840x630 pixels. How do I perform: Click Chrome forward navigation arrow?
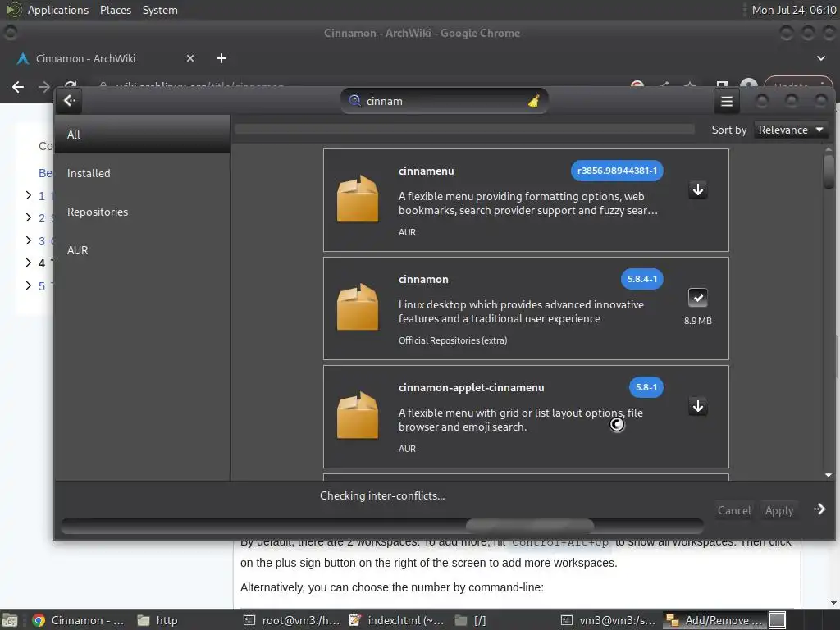tap(44, 87)
